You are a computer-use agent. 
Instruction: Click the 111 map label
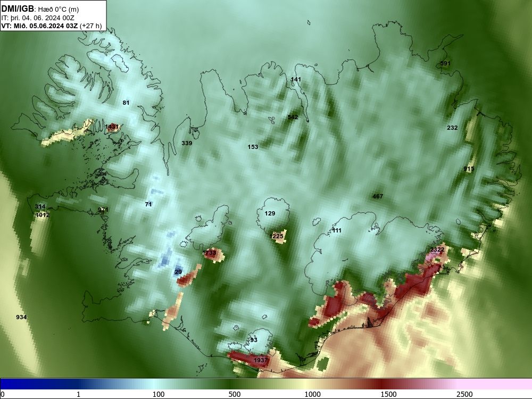(337, 231)
